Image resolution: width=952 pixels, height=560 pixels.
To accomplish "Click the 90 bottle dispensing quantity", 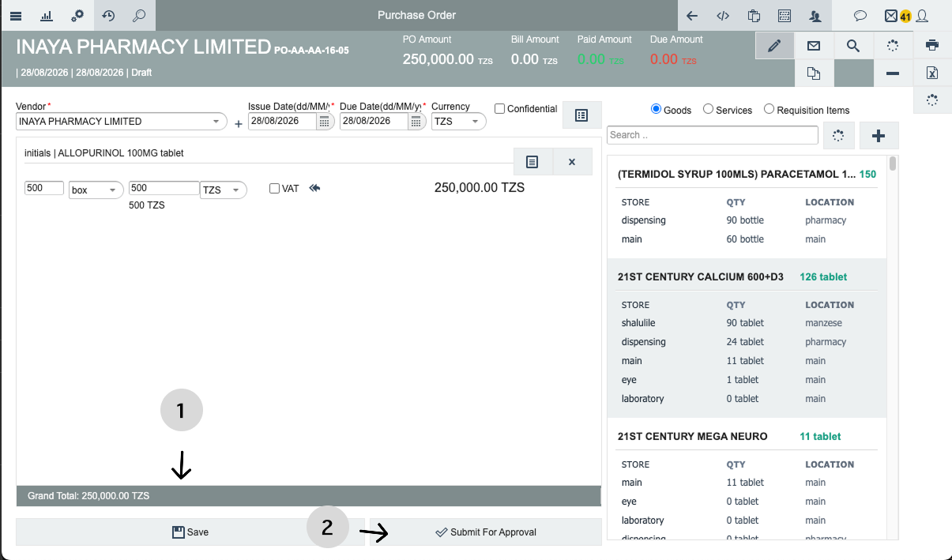I will (x=745, y=220).
